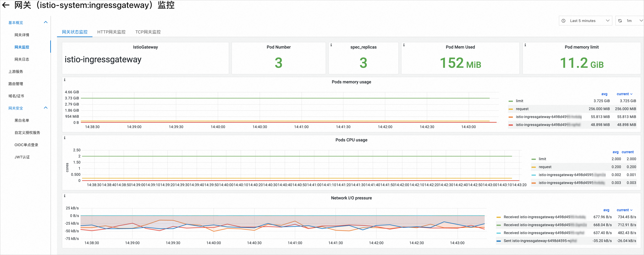This screenshot has width=644, height=255.
Task: Open 自定义授权服务 in the sidebar
Action: tap(27, 133)
